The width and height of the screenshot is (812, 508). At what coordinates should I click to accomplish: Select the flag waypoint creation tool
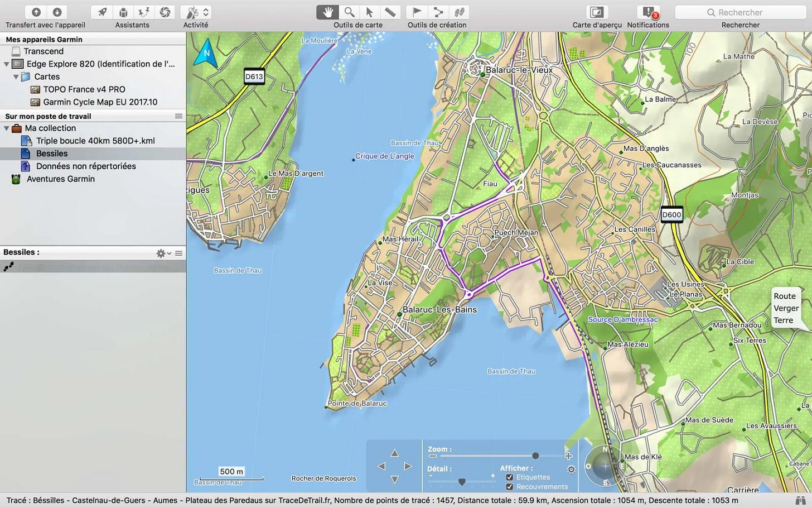click(x=417, y=12)
